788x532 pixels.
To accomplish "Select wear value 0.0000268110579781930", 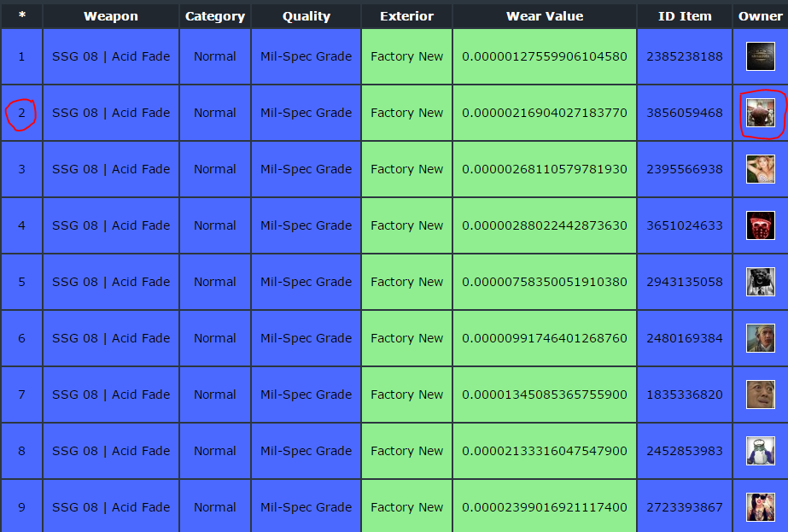I will coord(545,169).
